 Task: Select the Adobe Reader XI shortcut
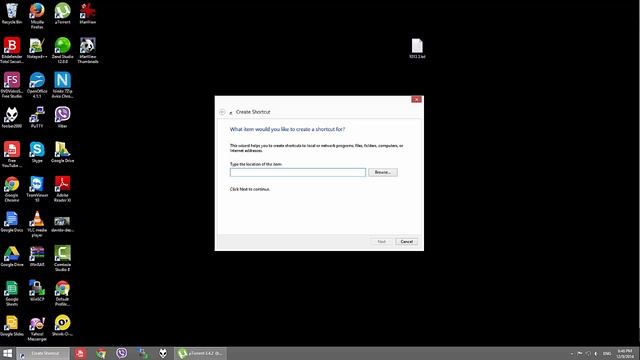[62, 189]
